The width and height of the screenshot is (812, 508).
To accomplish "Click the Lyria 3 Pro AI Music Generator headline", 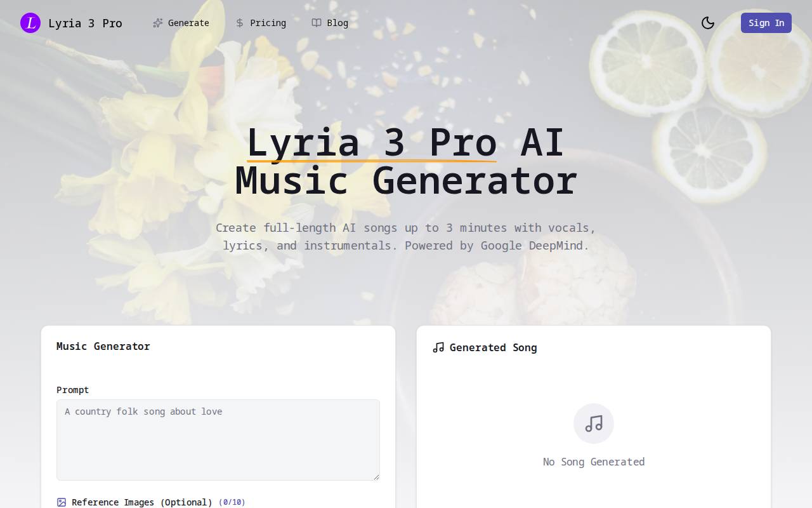I will click(406, 161).
